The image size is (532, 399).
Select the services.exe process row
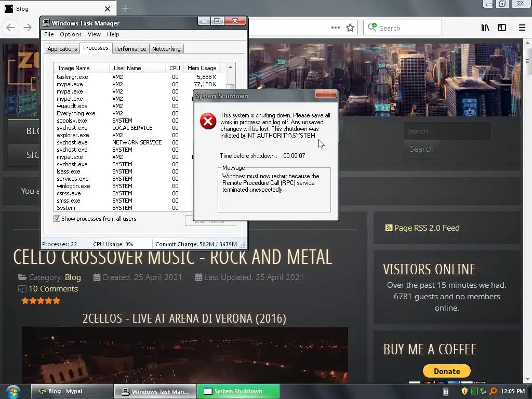[124, 179]
